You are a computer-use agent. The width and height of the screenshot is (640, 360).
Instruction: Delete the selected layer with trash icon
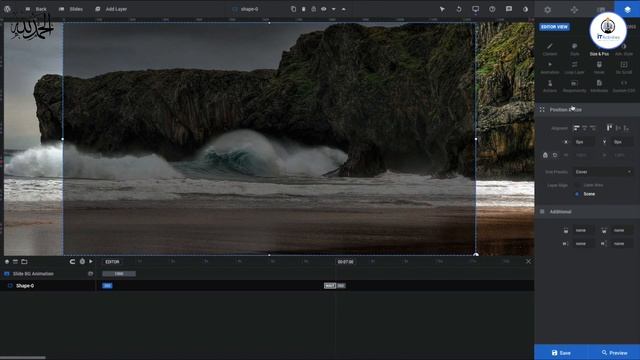click(x=304, y=9)
